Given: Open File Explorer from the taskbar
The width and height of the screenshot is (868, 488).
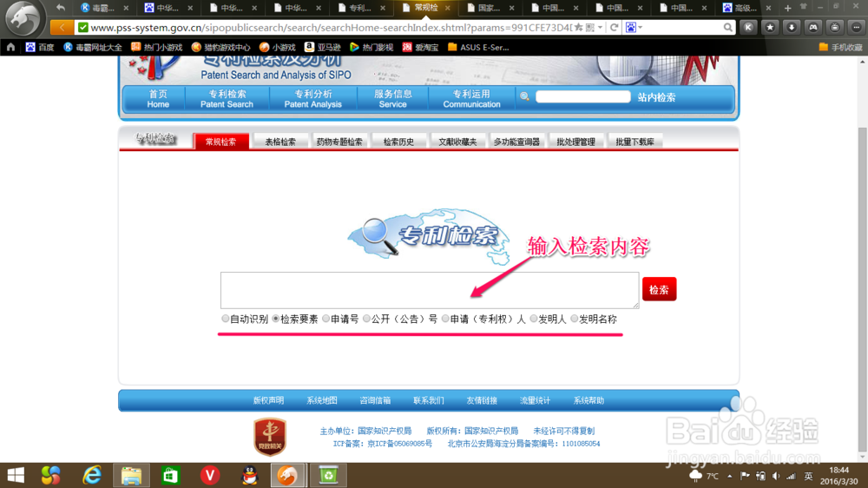Looking at the screenshot, I should (131, 475).
